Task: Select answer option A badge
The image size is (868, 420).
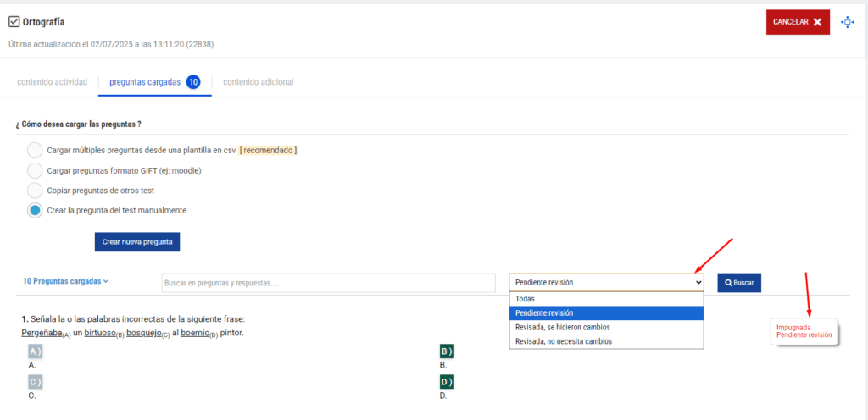Action: 35,351
